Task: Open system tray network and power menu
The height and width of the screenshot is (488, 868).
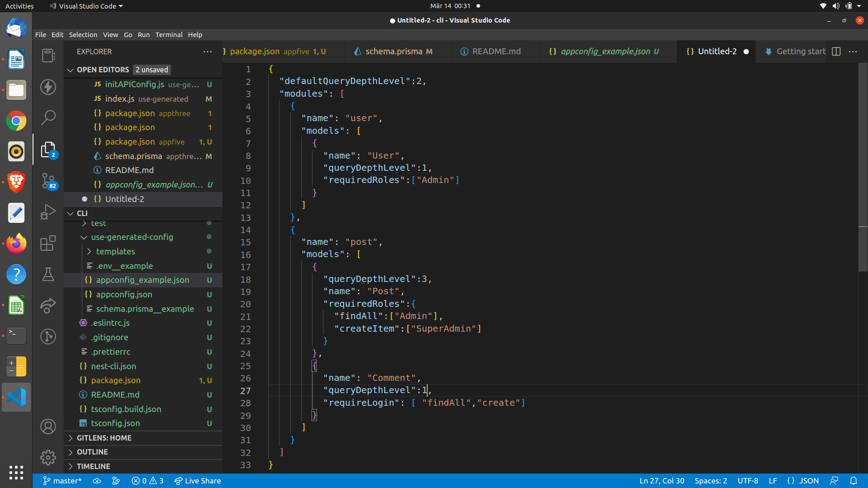Action: 840,6
